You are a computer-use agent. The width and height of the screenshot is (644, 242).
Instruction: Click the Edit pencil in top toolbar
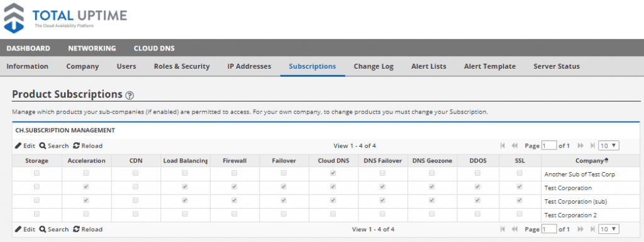point(25,146)
